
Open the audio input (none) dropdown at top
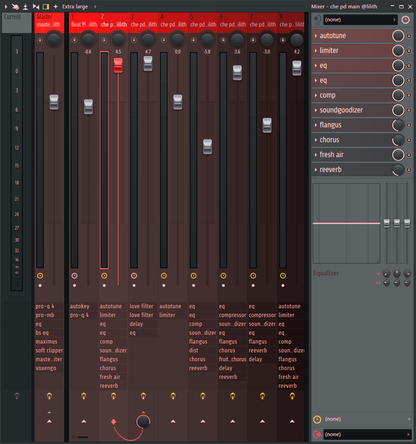tap(361, 20)
